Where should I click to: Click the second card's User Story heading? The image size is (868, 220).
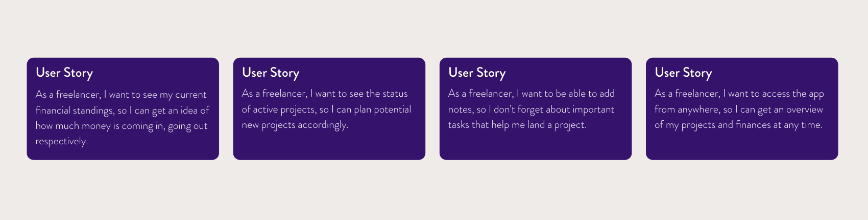[x=271, y=73]
